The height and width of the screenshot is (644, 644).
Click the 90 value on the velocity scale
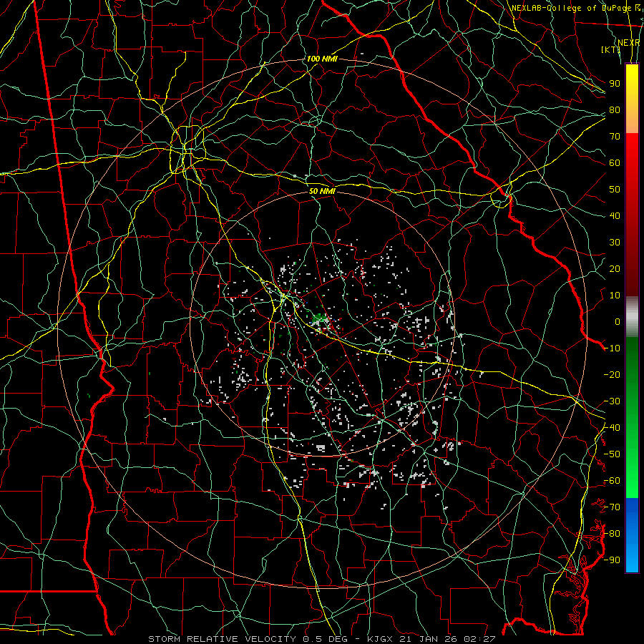pyautogui.click(x=615, y=84)
